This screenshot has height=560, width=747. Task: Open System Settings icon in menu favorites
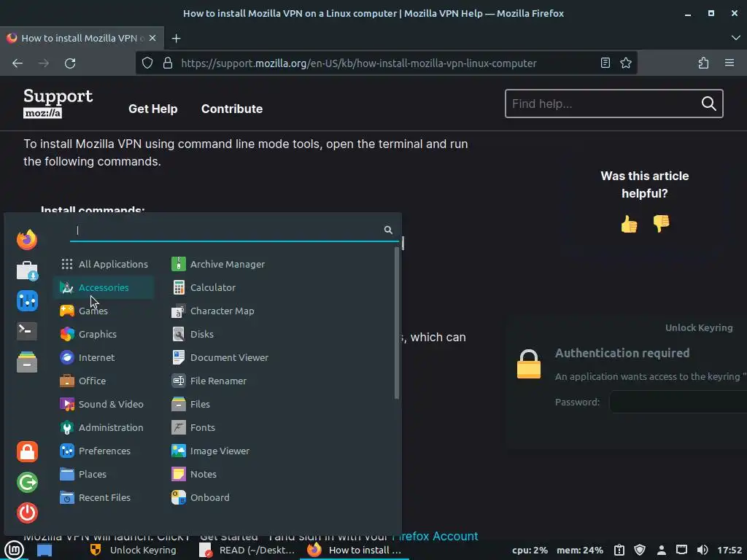[x=27, y=301]
